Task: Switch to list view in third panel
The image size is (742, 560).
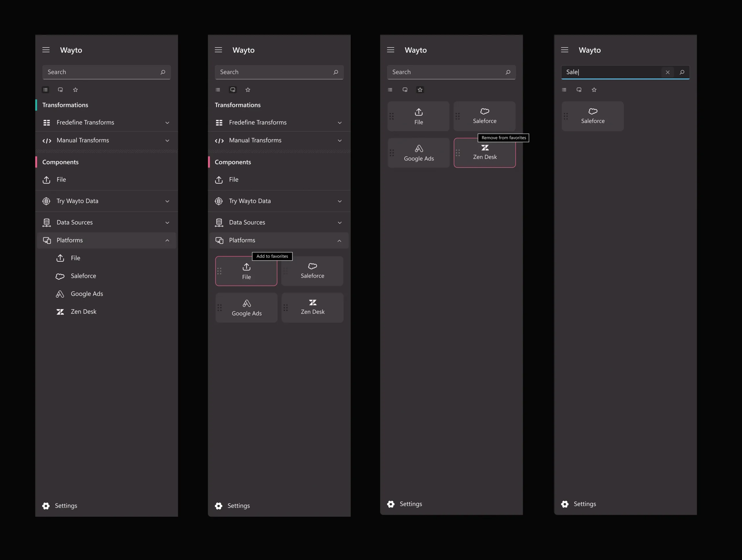Action: (x=390, y=90)
